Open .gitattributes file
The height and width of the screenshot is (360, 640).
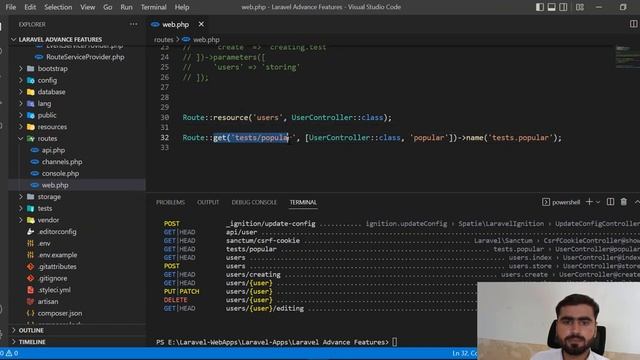[57, 267]
